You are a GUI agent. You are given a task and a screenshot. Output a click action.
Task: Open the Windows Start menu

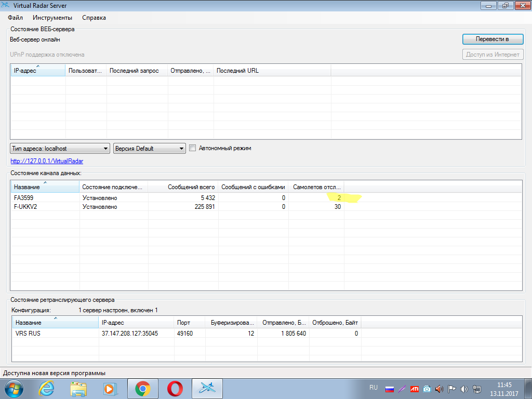tap(12, 388)
